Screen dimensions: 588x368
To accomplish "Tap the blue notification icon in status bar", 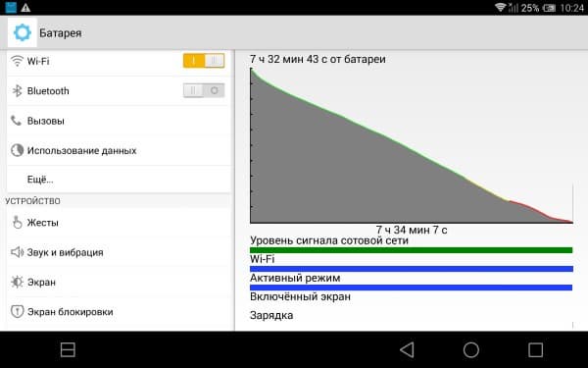I will (x=11, y=8).
